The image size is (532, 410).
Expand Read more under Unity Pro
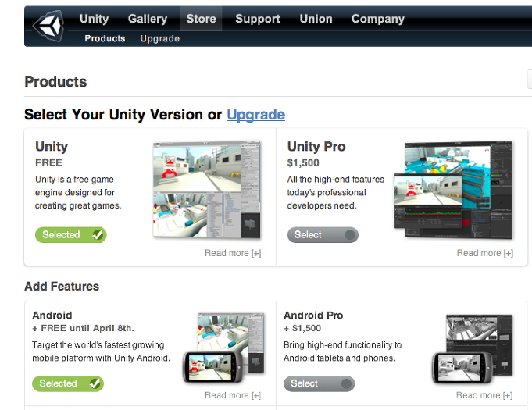[x=485, y=253]
